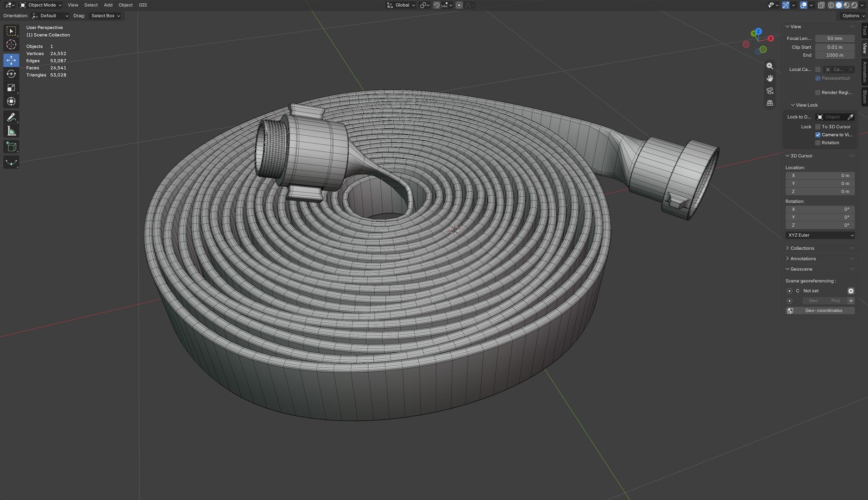
Task: Open the XYZ Euler rotation mode dropdown
Action: (x=820, y=235)
